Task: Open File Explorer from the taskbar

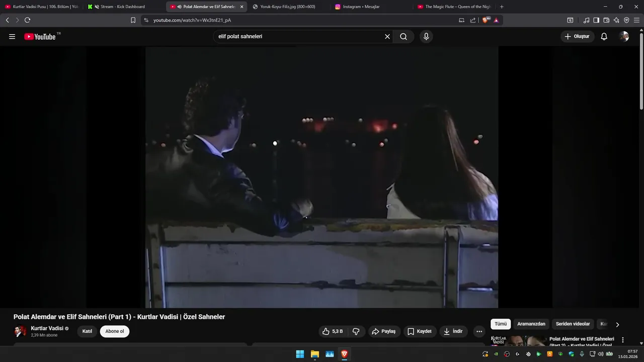Action: point(314,354)
